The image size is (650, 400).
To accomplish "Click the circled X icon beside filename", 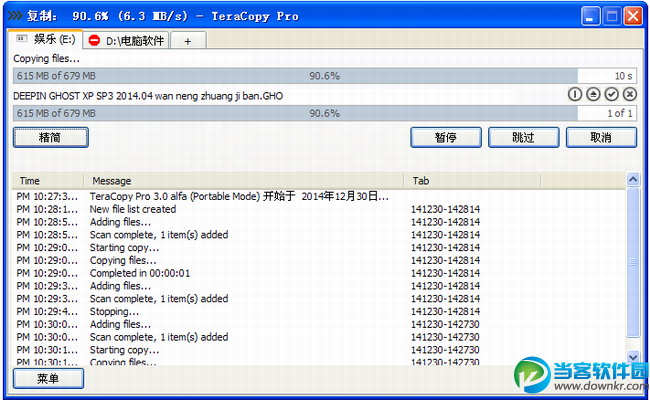I will click(630, 95).
